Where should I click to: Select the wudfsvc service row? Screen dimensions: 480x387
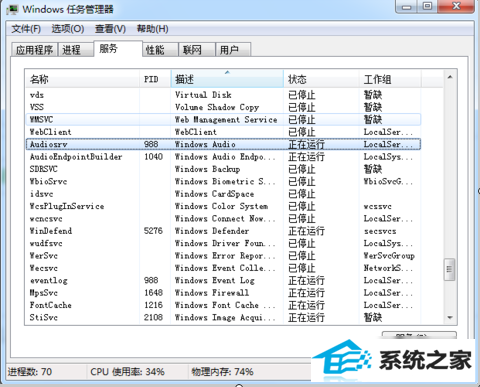click(x=223, y=243)
